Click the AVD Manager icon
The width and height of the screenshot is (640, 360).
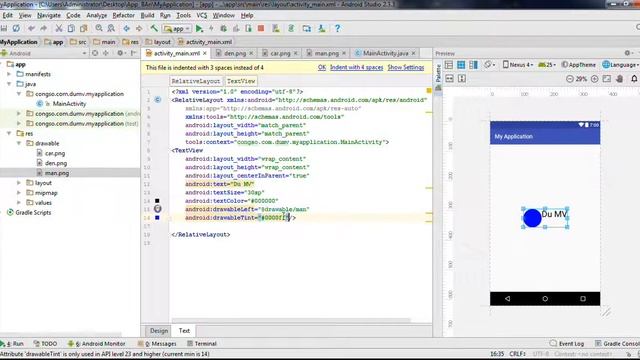[x=276, y=29]
